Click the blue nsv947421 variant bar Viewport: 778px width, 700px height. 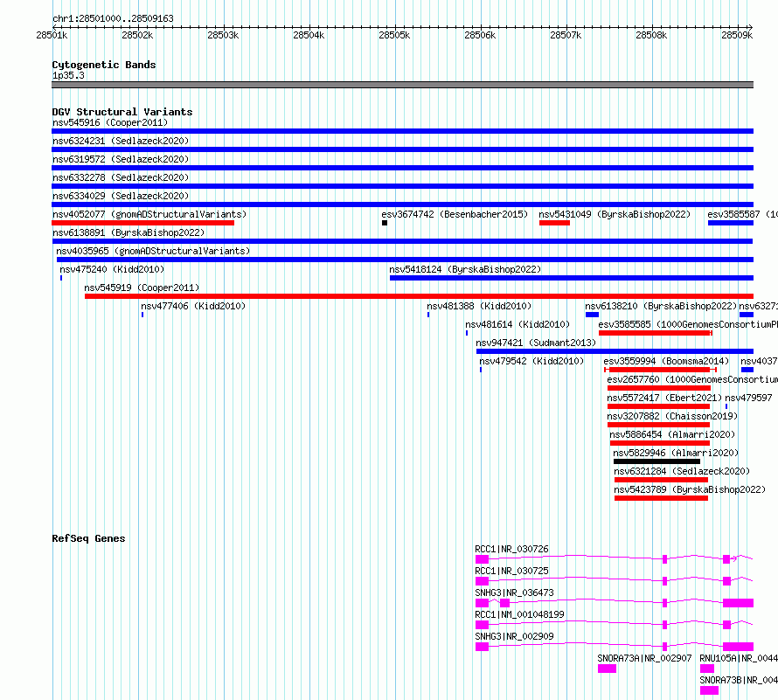pos(615,351)
